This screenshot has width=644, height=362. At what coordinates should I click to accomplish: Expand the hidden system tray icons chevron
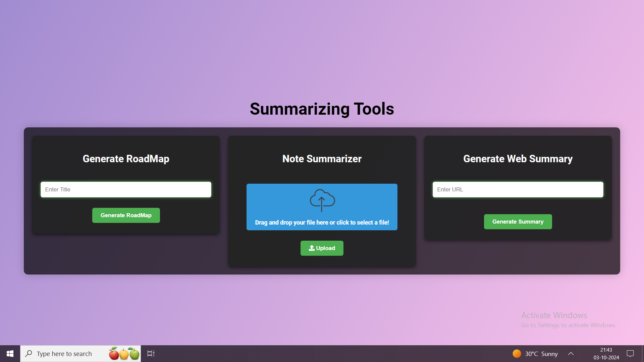click(x=571, y=354)
